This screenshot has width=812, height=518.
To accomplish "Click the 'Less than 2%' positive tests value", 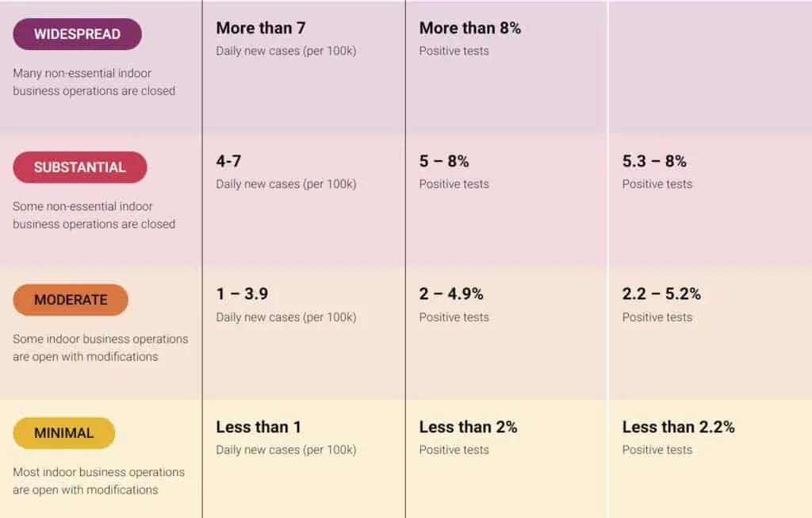I will click(468, 427).
